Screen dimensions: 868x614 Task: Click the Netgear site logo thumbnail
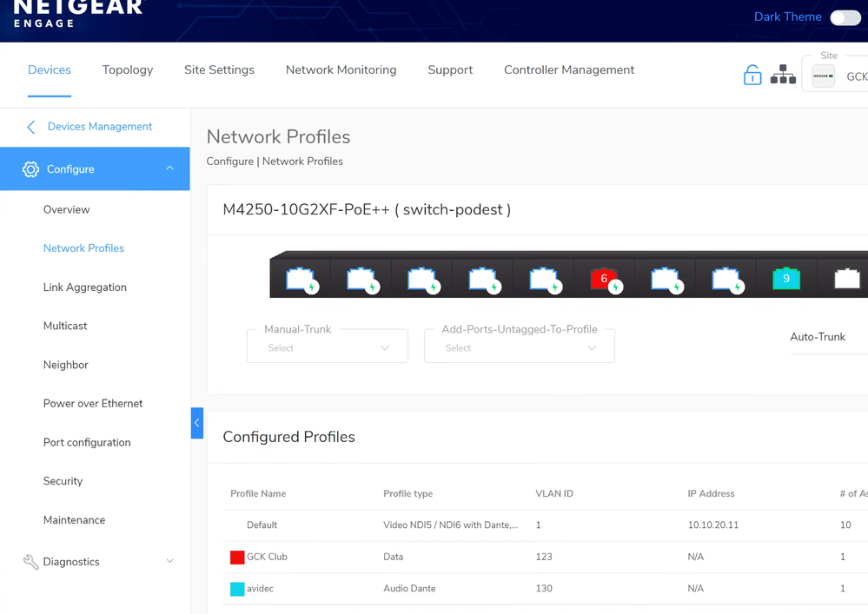[x=823, y=76]
